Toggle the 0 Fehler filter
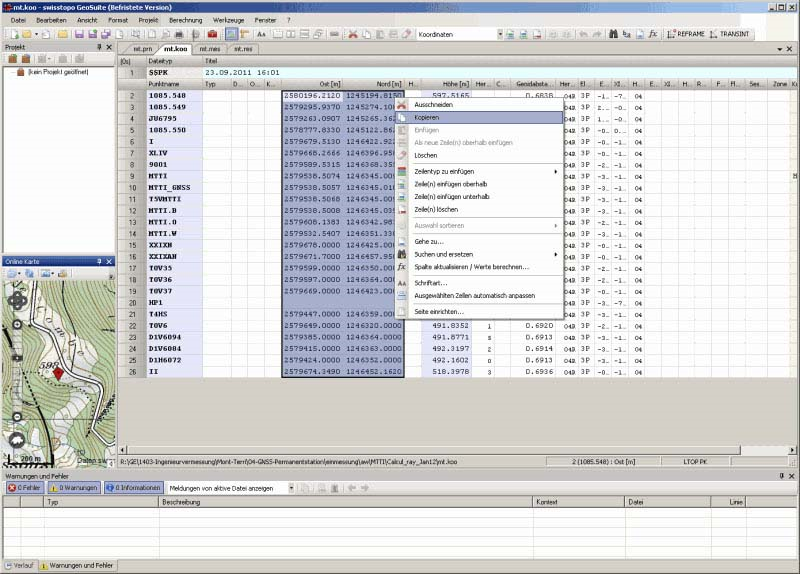 (22, 488)
